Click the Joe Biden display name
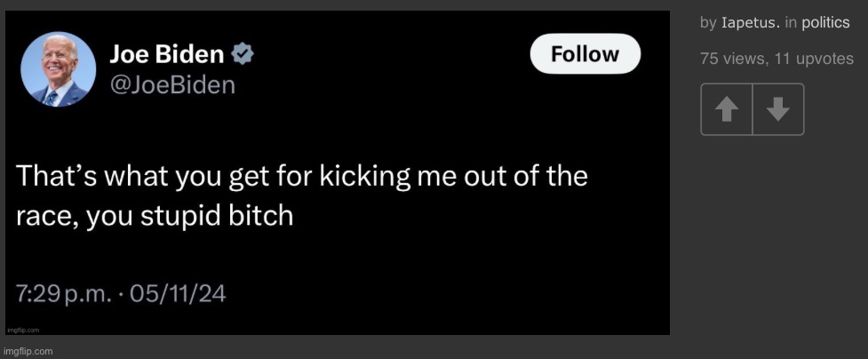 [167, 53]
